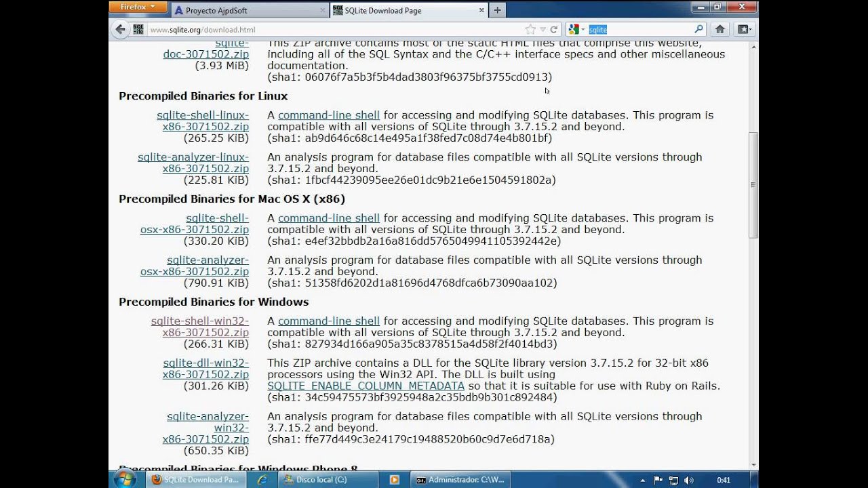Open Internet Explorer from the taskbar

[x=262, y=480]
